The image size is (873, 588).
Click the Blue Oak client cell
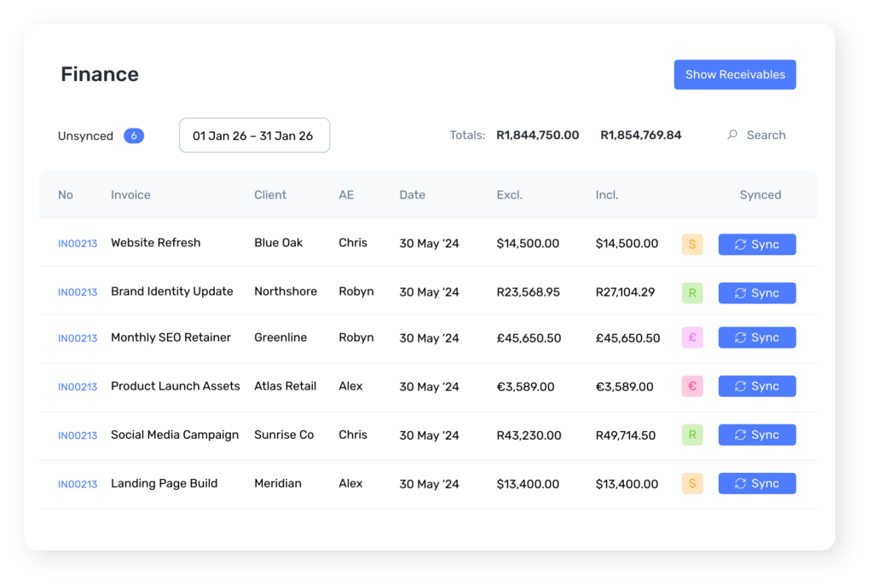pyautogui.click(x=279, y=243)
